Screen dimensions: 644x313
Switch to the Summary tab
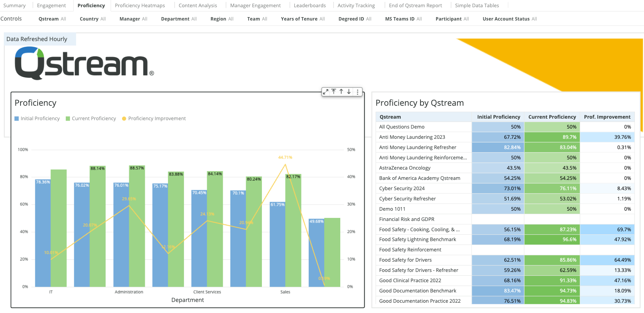(14, 6)
